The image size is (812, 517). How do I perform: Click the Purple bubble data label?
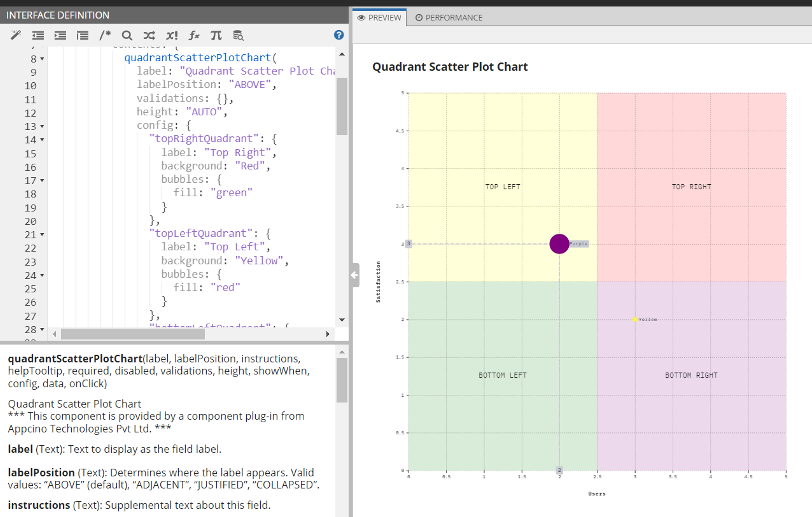579,243
